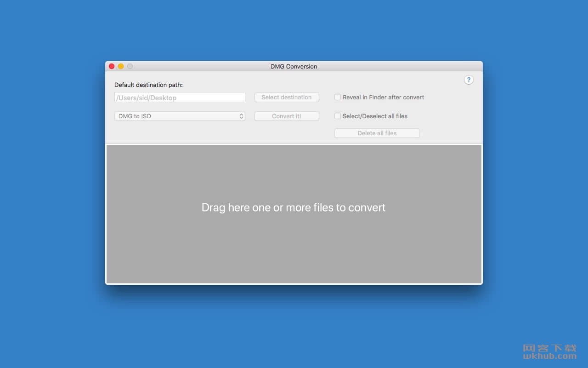Click the Default destination path label
The image size is (588, 368).
tap(148, 85)
